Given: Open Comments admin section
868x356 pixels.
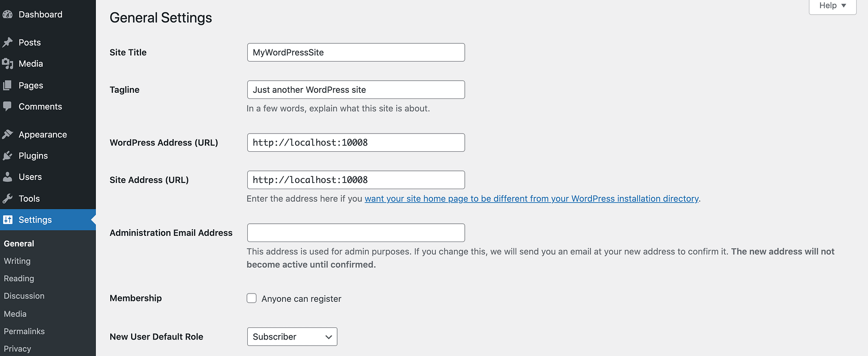Looking at the screenshot, I should tap(40, 107).
